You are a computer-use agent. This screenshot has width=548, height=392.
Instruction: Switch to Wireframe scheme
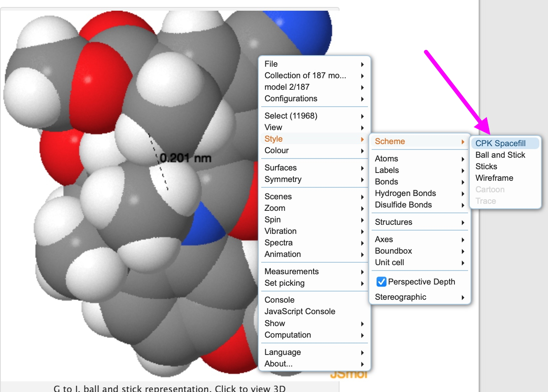click(x=494, y=178)
